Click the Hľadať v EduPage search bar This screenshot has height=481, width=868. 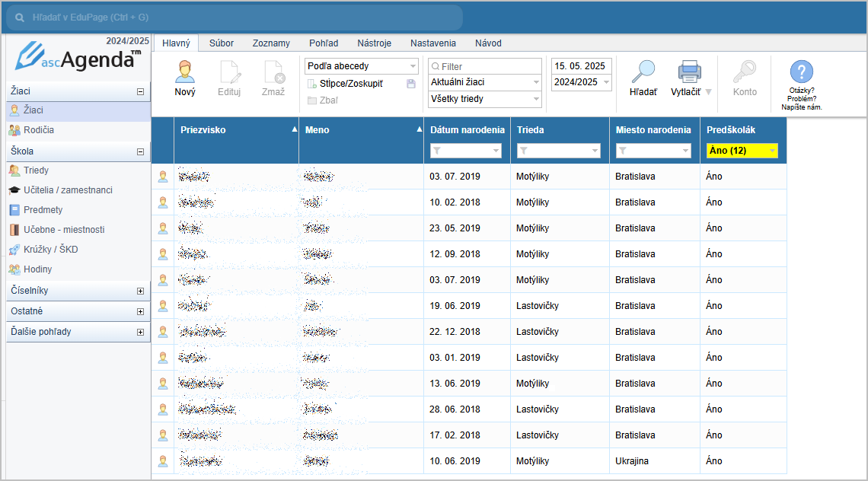coord(235,17)
